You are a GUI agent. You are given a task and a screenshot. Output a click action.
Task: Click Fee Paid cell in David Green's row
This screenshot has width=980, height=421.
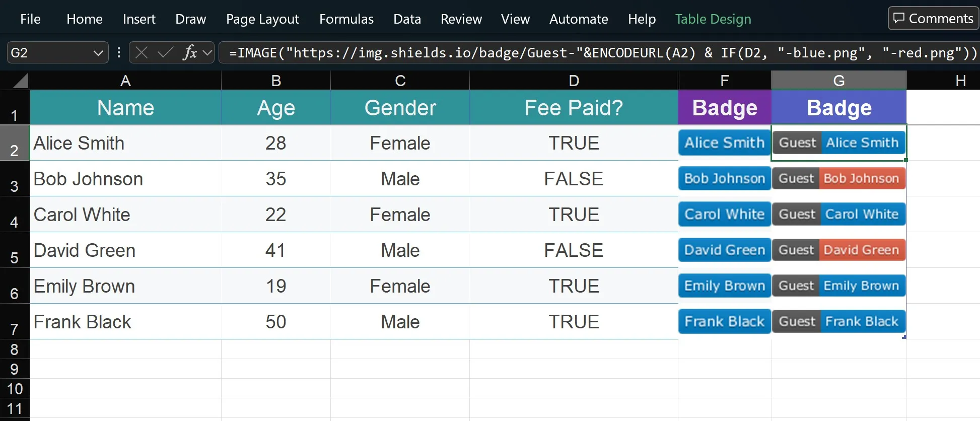(x=574, y=250)
